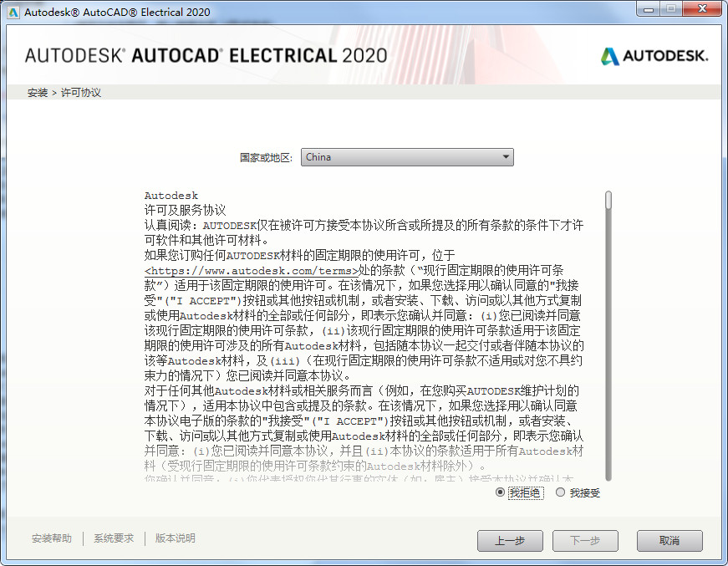
Task: Select the 我拒绝 (I Reject) radio button
Action: pos(501,493)
